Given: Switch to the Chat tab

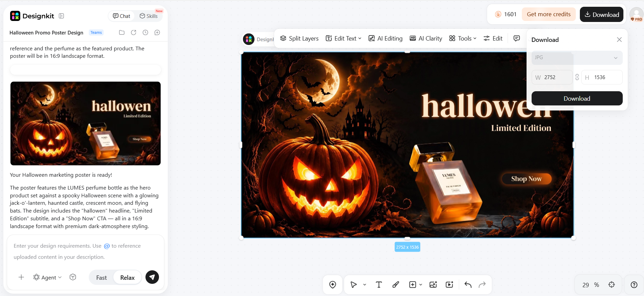Looking at the screenshot, I should point(122,16).
